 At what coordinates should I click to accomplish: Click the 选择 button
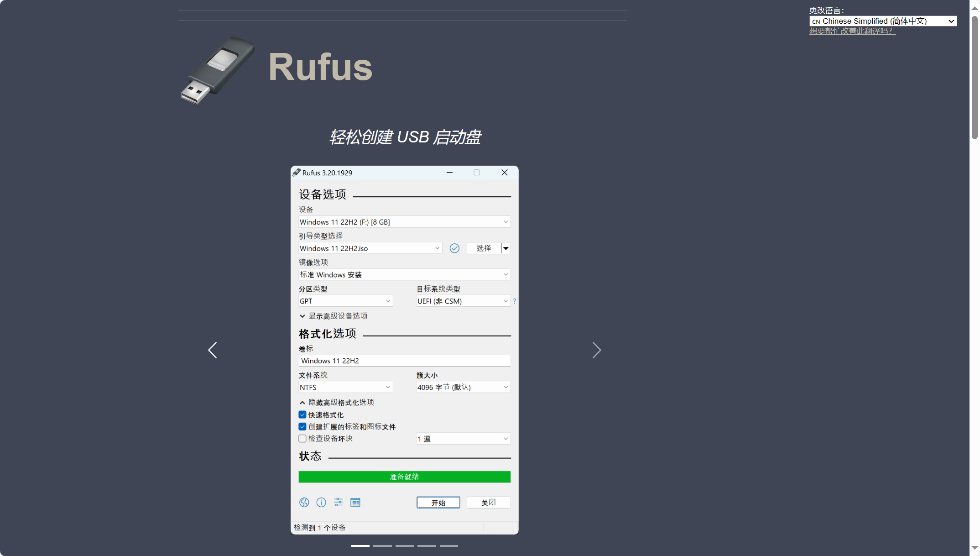(484, 248)
